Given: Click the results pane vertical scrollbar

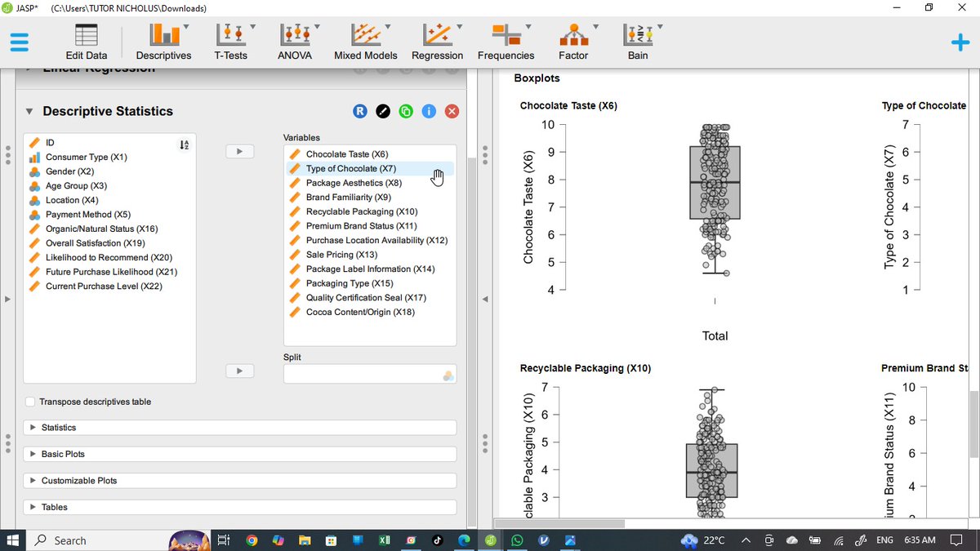Looking at the screenshot, I should point(973,424).
